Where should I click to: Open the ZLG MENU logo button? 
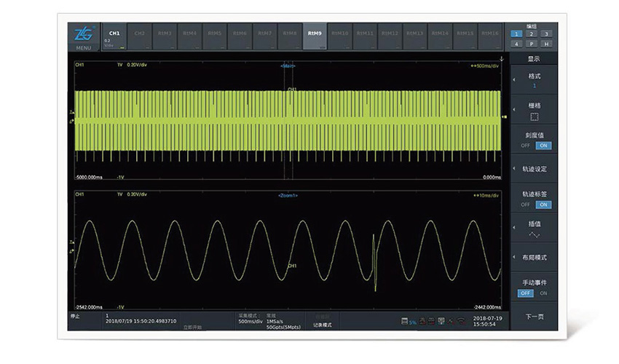click(x=84, y=36)
